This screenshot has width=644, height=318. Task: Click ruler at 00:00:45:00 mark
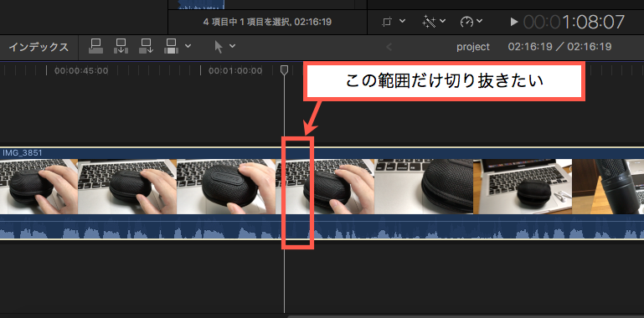(x=81, y=71)
